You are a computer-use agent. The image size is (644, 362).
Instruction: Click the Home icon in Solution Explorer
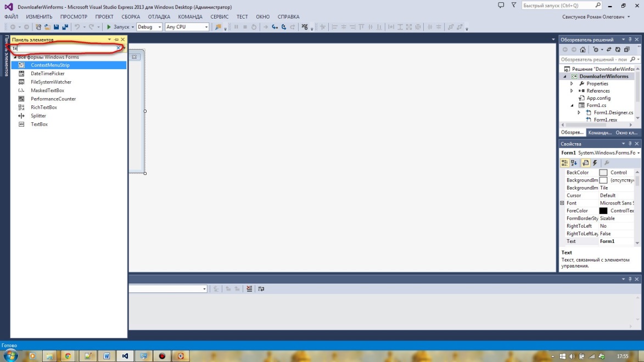point(583,50)
